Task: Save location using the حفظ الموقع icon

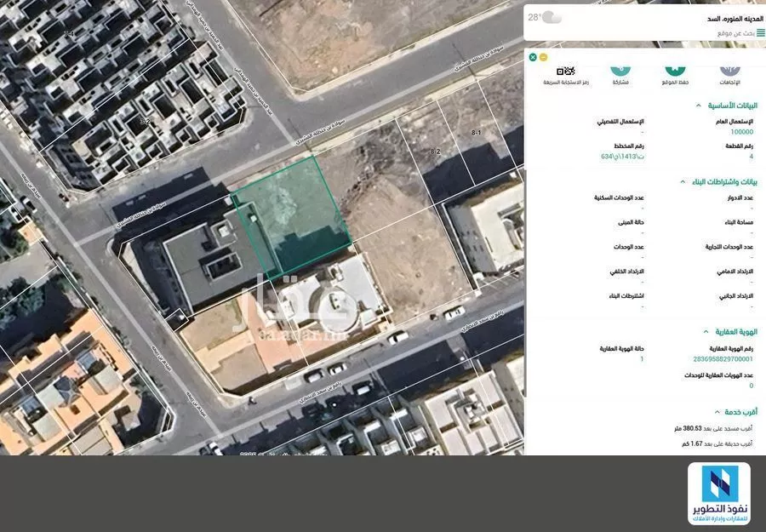Action: [672, 72]
